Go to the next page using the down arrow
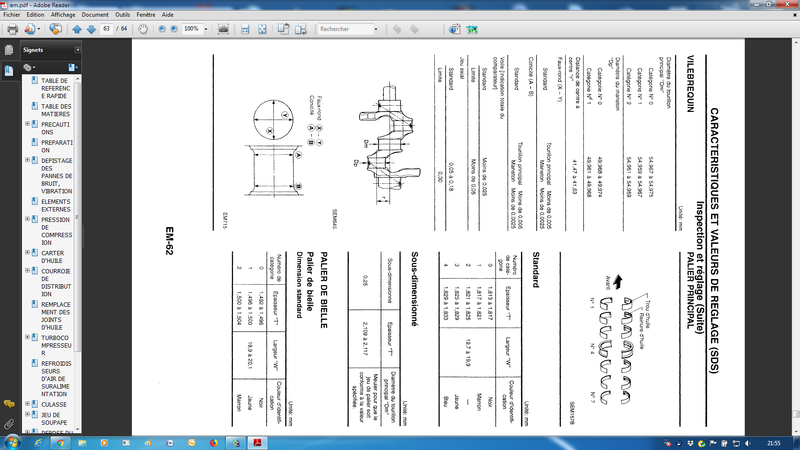The image size is (800, 450). point(91,29)
